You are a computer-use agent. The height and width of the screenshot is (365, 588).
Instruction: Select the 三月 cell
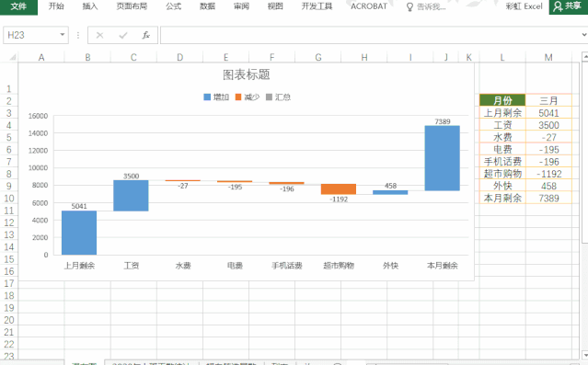(548, 100)
